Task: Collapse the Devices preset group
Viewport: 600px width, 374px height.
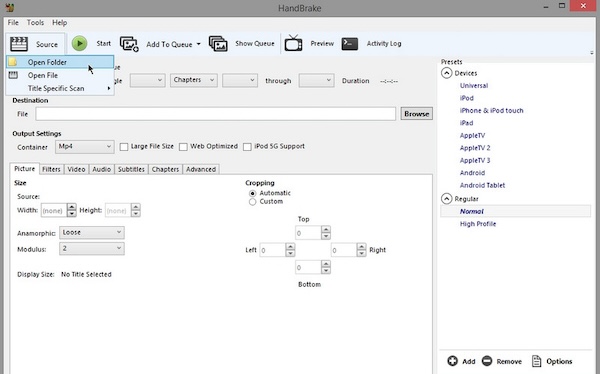Action: tap(447, 73)
